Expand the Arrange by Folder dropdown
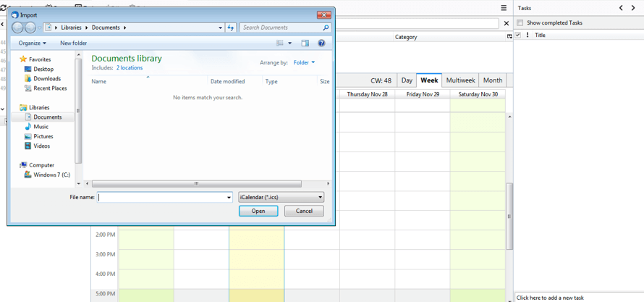 pyautogui.click(x=304, y=63)
